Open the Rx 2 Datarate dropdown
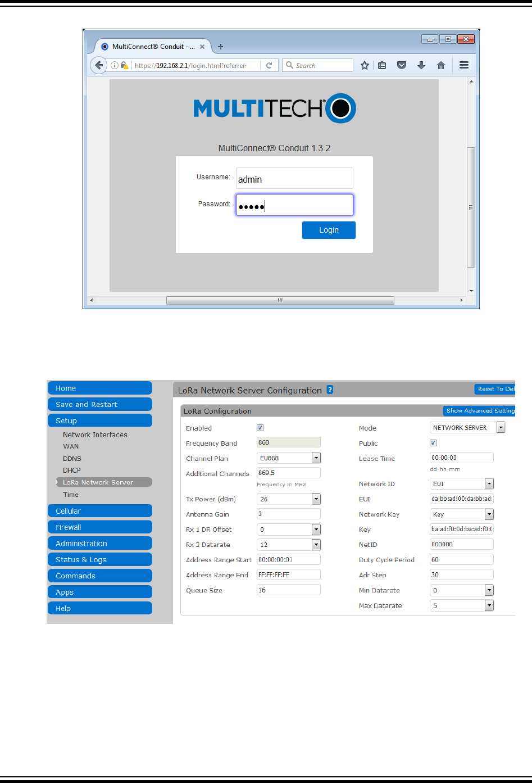The height and width of the screenshot is (783, 532). (x=289, y=545)
